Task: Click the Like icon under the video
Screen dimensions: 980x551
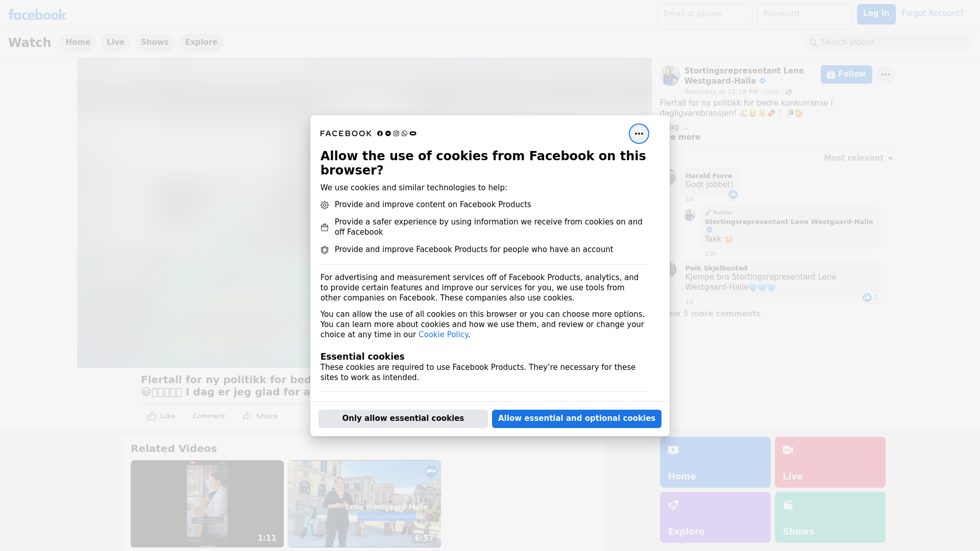Action: (x=152, y=416)
